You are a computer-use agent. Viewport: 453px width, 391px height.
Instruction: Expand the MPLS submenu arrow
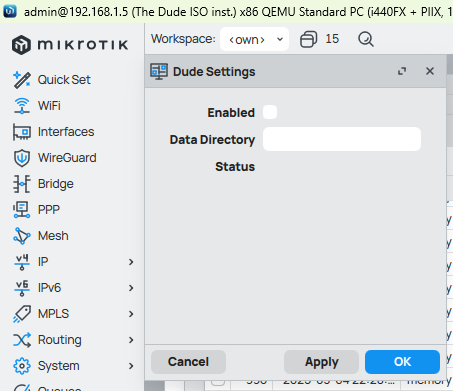[x=131, y=314]
